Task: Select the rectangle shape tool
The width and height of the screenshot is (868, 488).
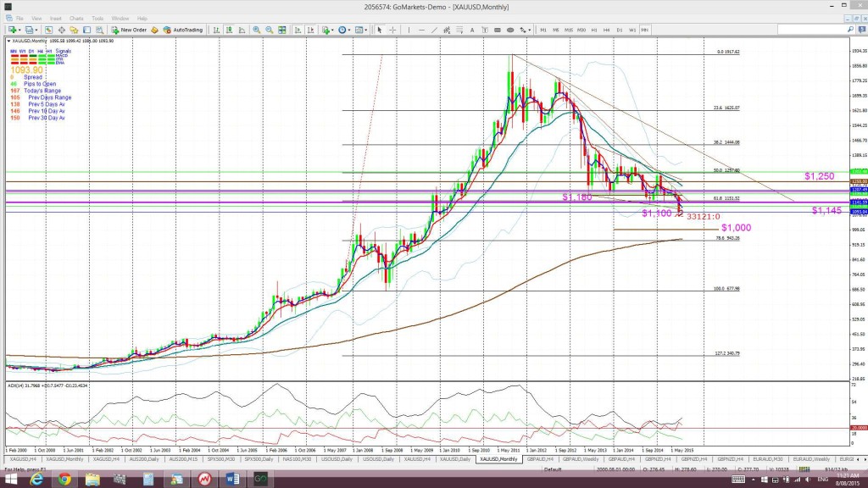Action: (498, 30)
